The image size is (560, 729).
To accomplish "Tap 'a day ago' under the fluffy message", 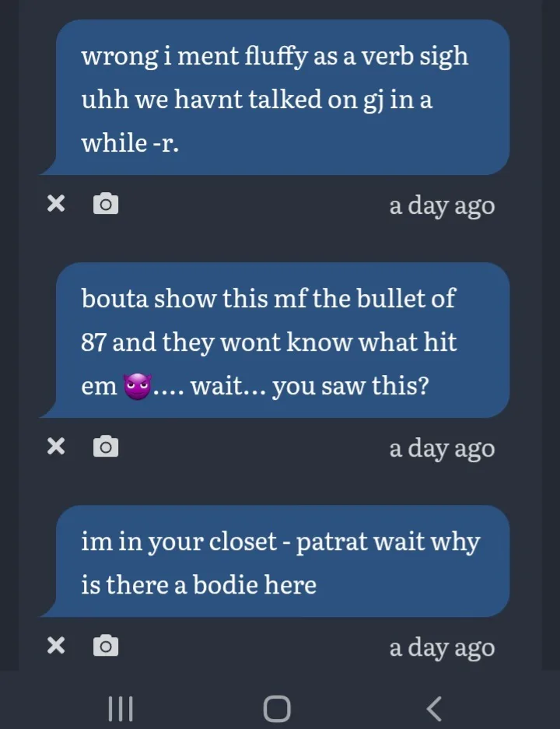I will click(x=442, y=205).
